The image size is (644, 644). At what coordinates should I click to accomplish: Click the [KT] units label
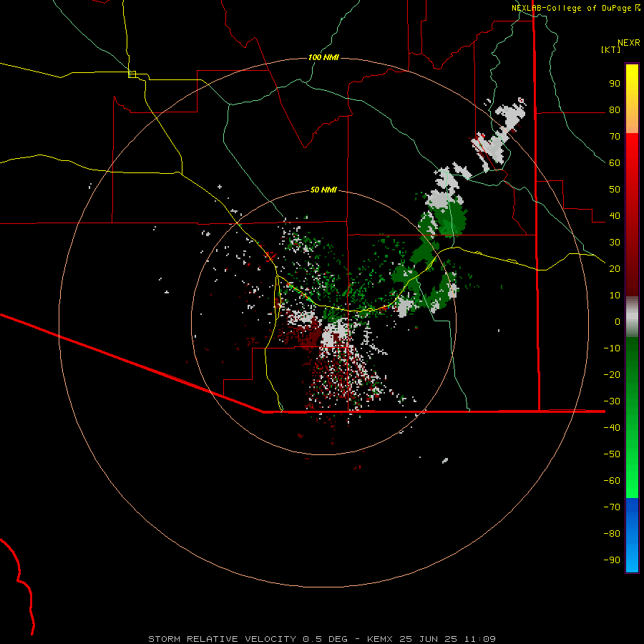point(610,49)
